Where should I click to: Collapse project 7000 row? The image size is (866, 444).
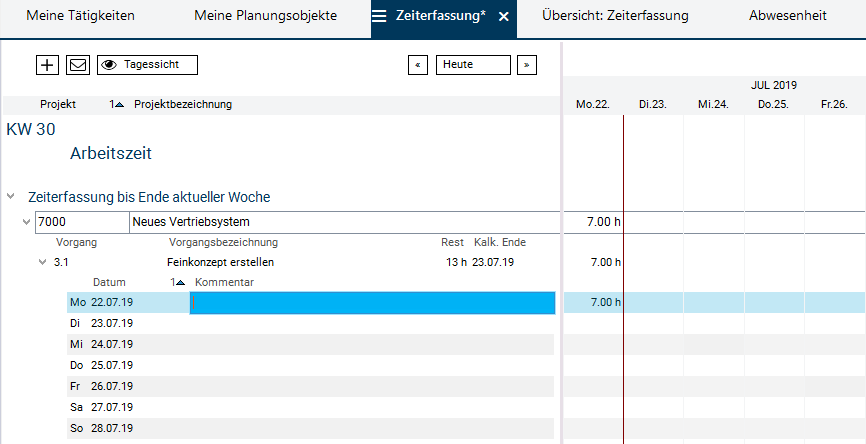(27, 222)
